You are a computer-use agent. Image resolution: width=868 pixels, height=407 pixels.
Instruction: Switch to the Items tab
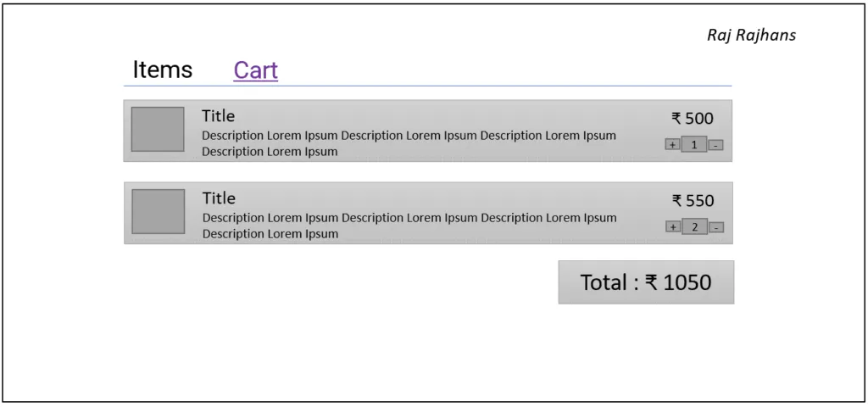[x=162, y=70]
